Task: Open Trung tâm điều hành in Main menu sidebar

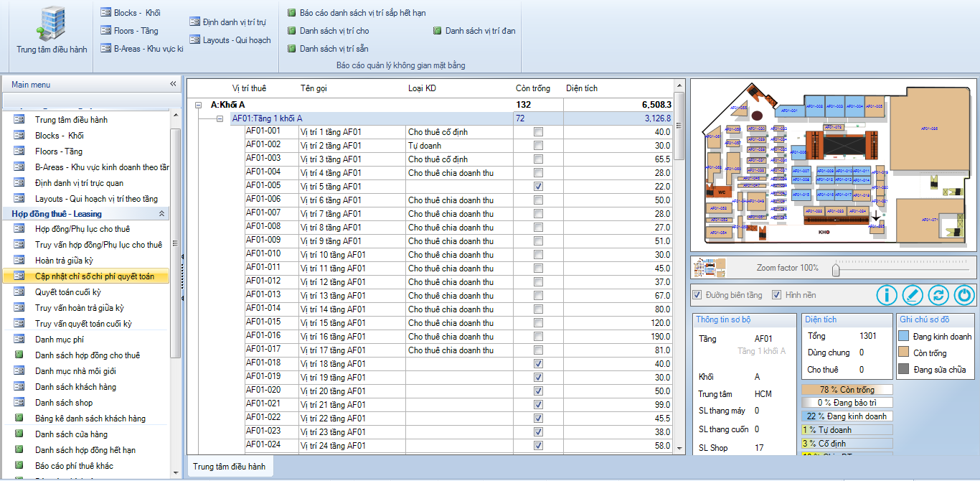Action: point(71,120)
